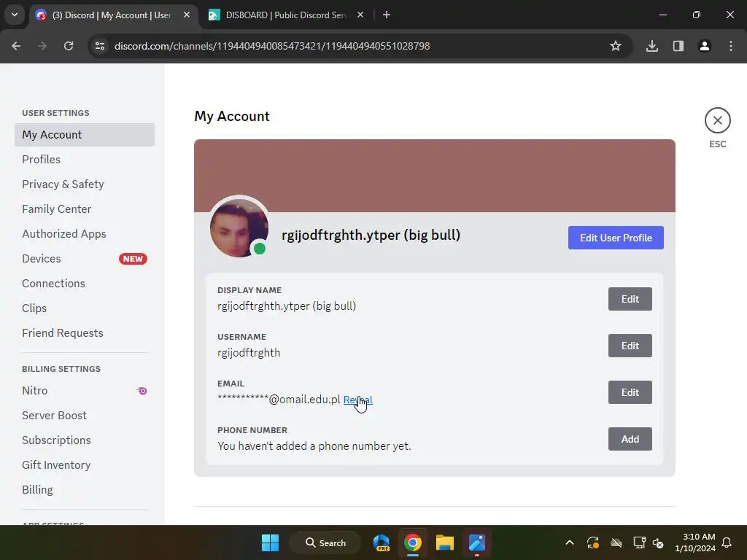Open Gift Inventory settings

pos(85,464)
